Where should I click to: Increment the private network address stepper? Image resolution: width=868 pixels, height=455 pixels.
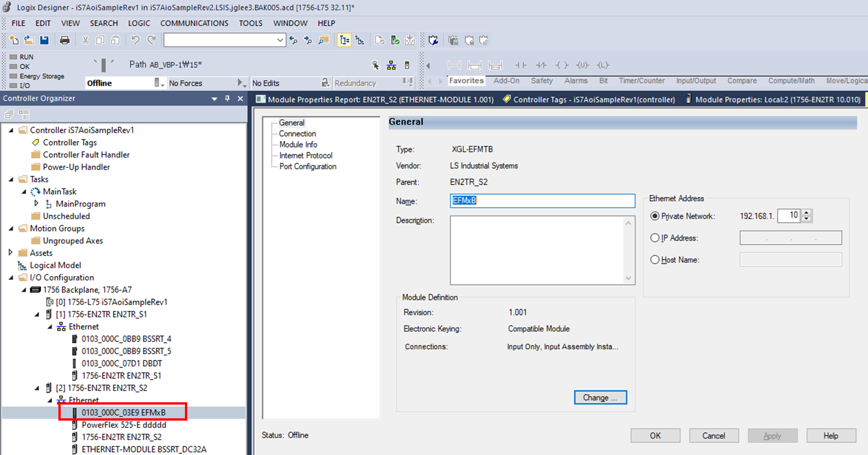(807, 213)
